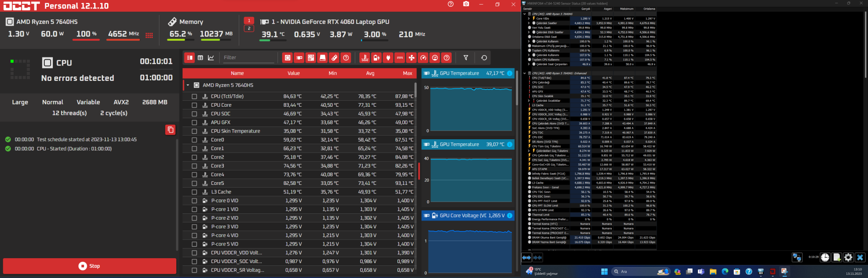Open OCCT help question mark icon in title bar
The height and width of the screenshot is (278, 868).
point(451,4)
